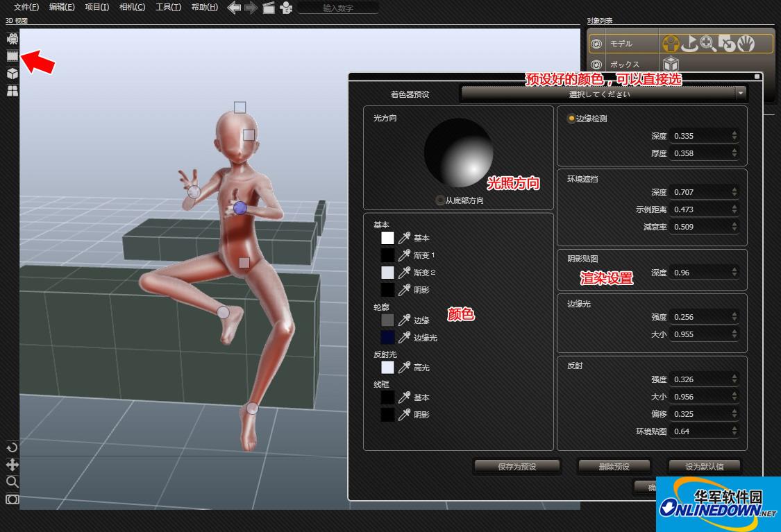Screen dimensions: 781x532
Task: Click the hand icon in the モデル row
Action: pos(746,44)
